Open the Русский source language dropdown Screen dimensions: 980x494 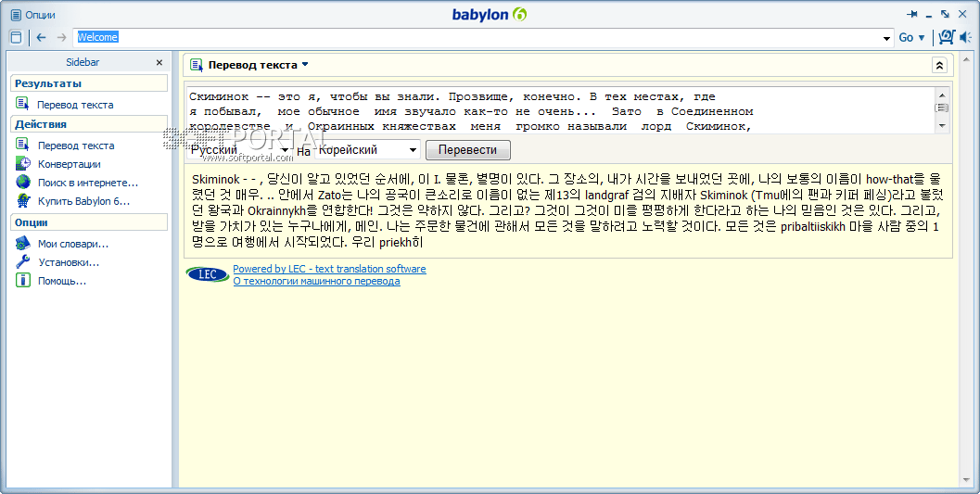[x=239, y=150]
